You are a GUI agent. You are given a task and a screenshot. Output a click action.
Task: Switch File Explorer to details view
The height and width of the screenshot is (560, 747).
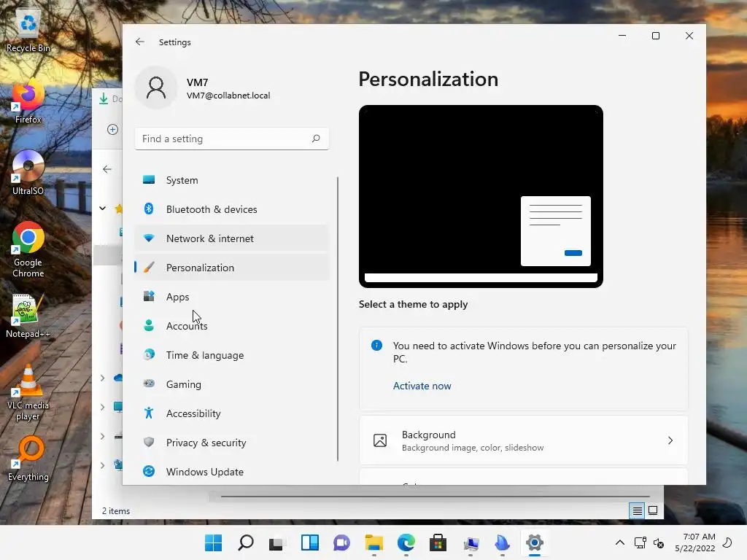[637, 510]
